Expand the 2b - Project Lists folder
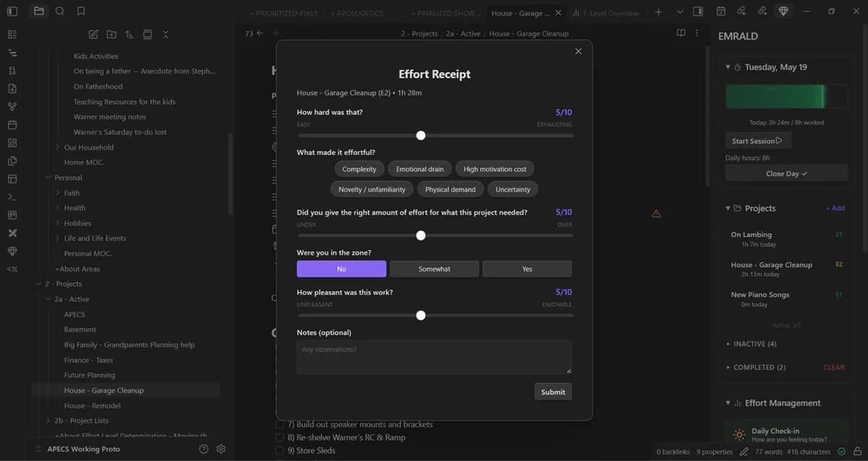Screen dimensions: 868x461 pyautogui.click(x=48, y=421)
